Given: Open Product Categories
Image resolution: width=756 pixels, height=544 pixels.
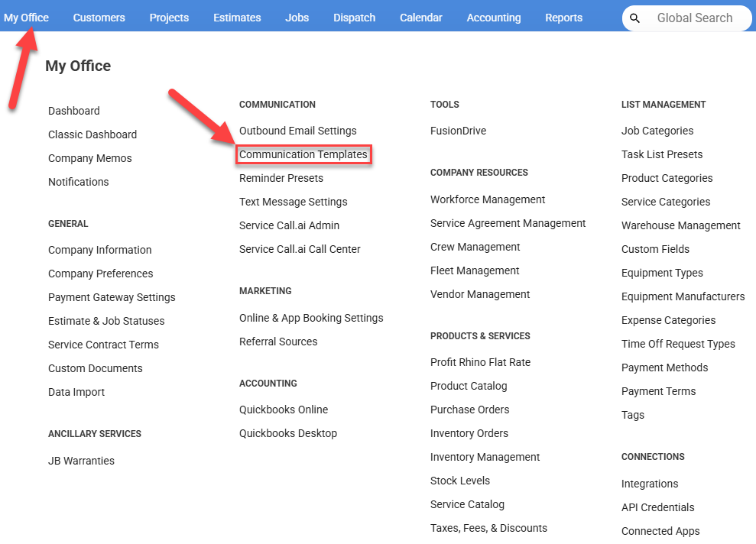Looking at the screenshot, I should coord(667,178).
